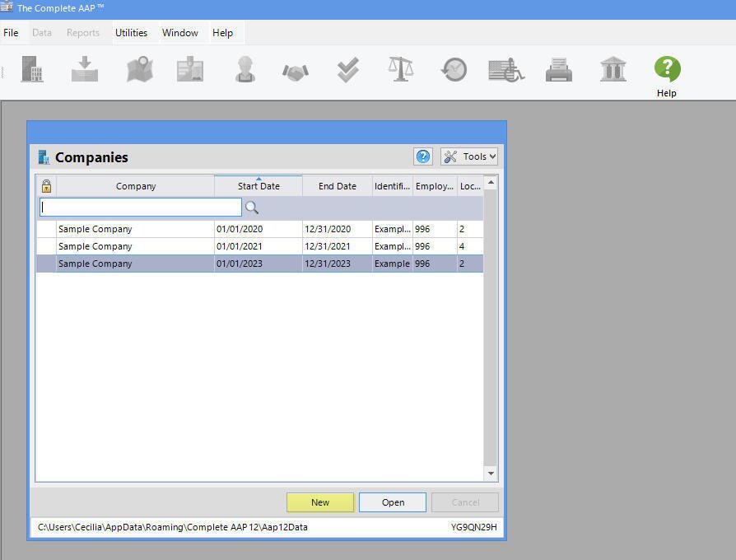
Task: Open the Companies building toolbar icon
Action: [32, 69]
